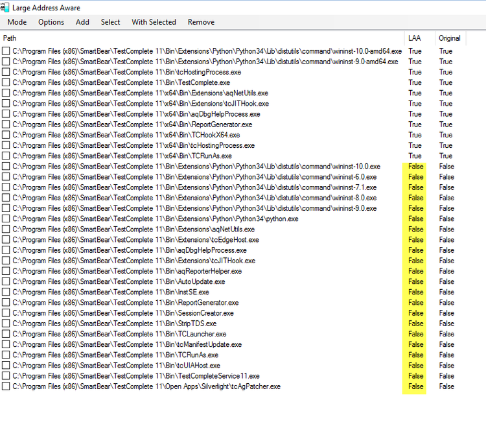Screen dimensions: 486x448
Task: Click the Large Address Aware title bar icon
Action: tap(5, 6)
